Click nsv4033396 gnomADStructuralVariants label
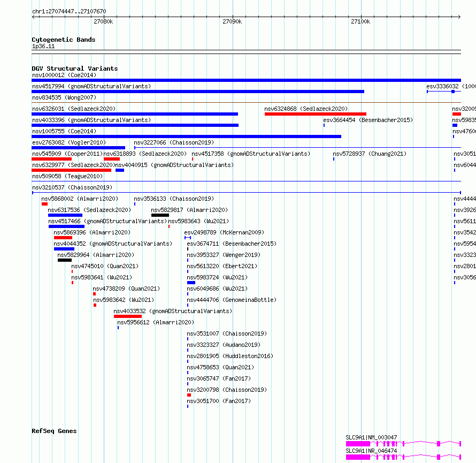The height and width of the screenshot is (463, 476). click(x=91, y=120)
